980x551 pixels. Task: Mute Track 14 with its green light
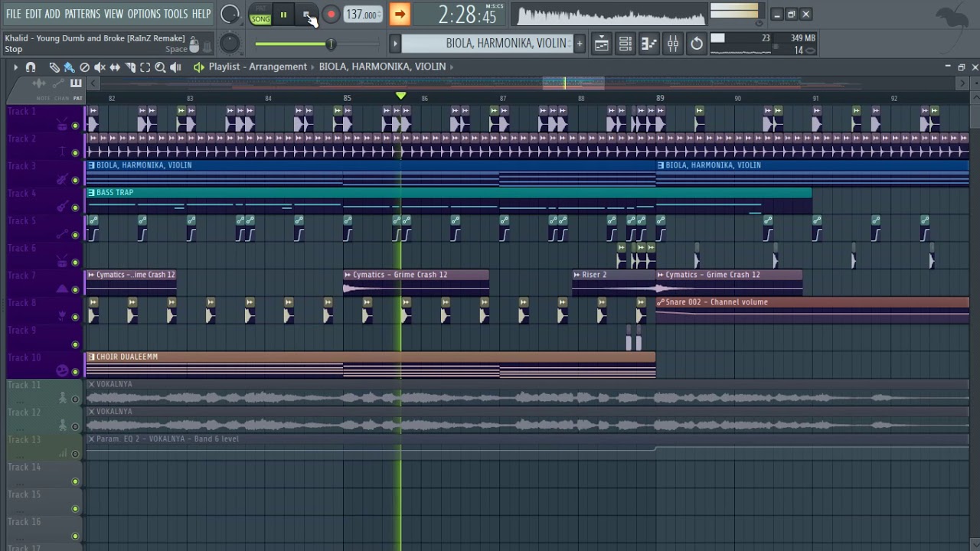click(x=75, y=481)
